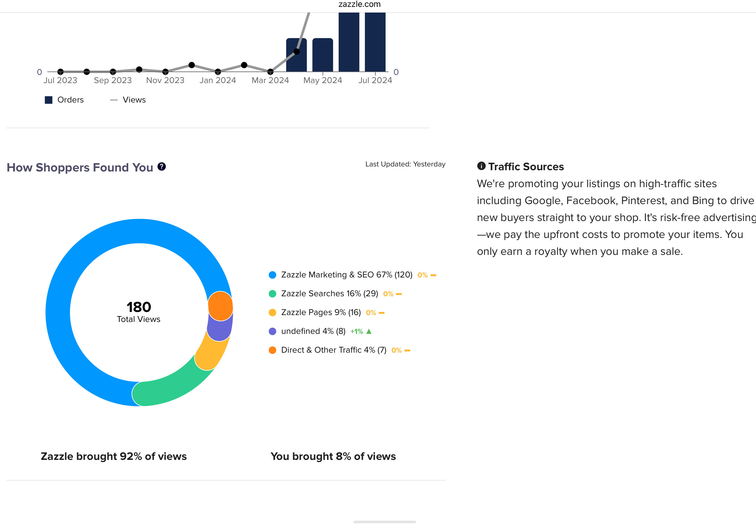The width and height of the screenshot is (756, 532).
Task: Click the help question mark icon
Action: [x=161, y=166]
